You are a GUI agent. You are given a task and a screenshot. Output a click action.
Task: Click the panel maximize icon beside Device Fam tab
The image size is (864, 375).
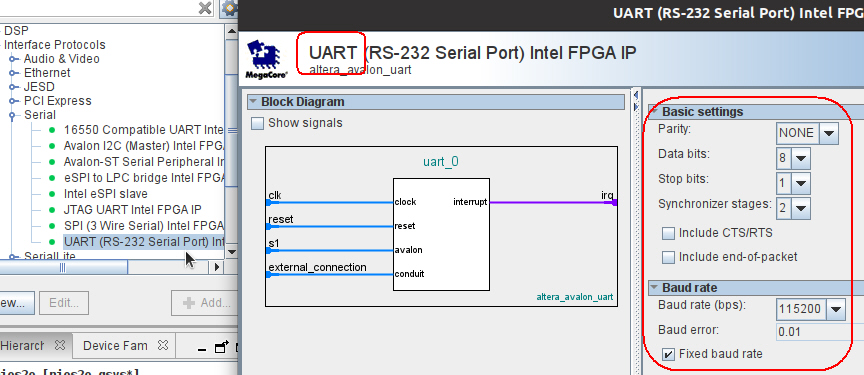click(222, 347)
